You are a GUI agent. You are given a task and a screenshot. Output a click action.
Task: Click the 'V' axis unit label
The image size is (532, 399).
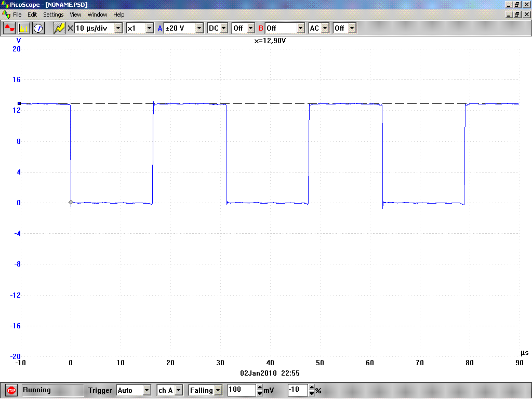[x=19, y=41]
